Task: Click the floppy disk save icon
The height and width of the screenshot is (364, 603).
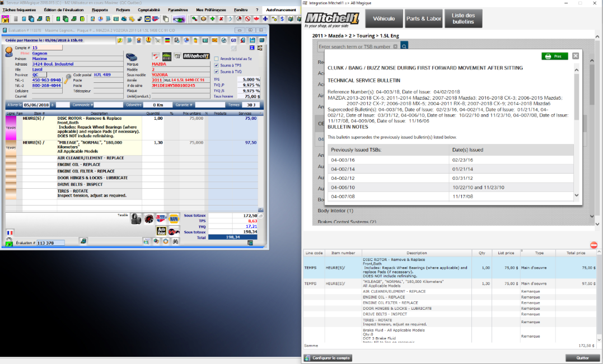Action: tap(253, 40)
